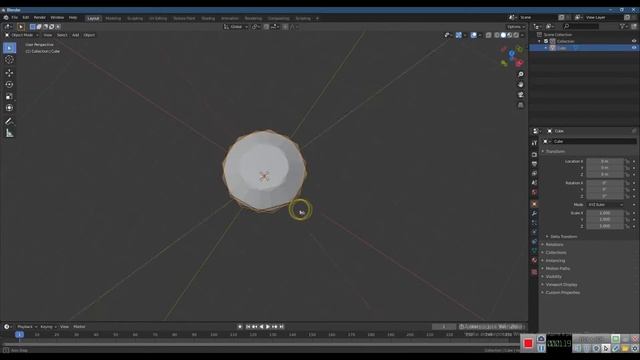Open the Edit menu

click(x=26, y=18)
